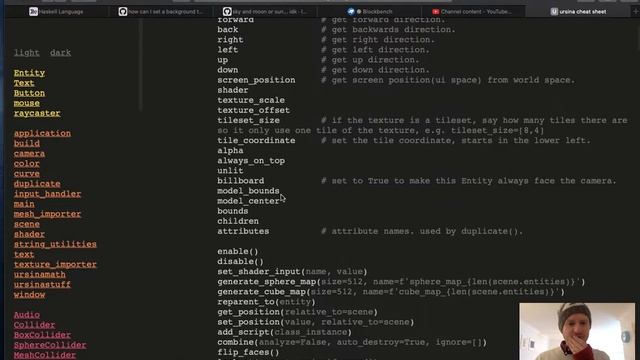Viewport: 640px width, 360px height.
Task: Click the 'model_center' attribute text
Action: 248,201
